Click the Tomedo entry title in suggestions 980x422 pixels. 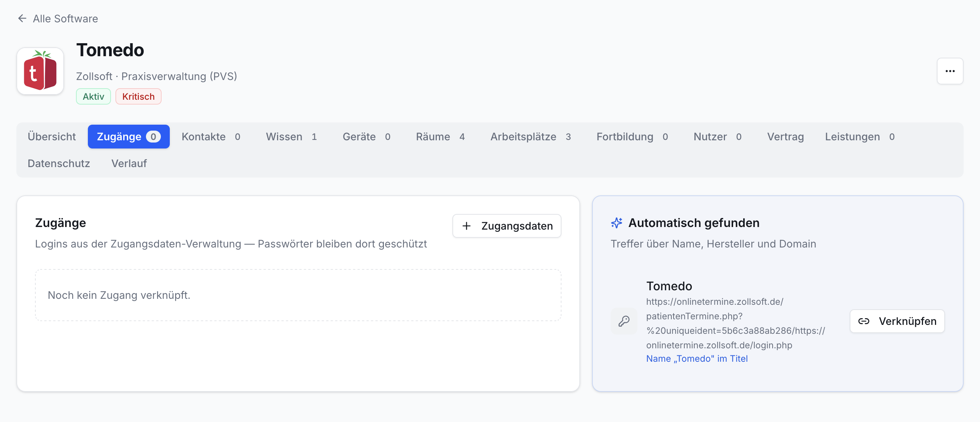669,286
